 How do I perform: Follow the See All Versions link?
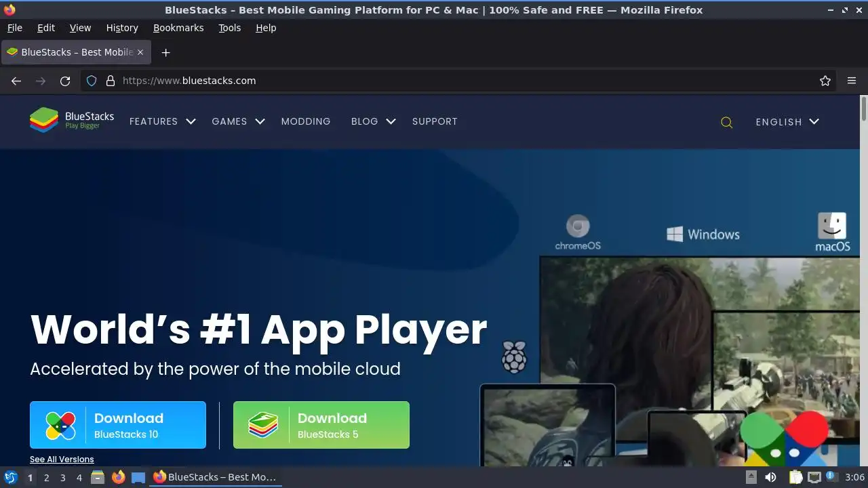tap(62, 460)
